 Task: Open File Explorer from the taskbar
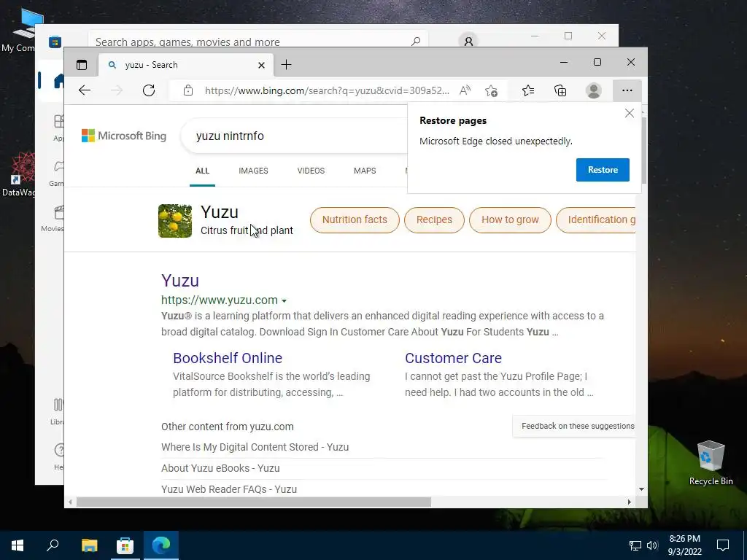pyautogui.click(x=89, y=545)
